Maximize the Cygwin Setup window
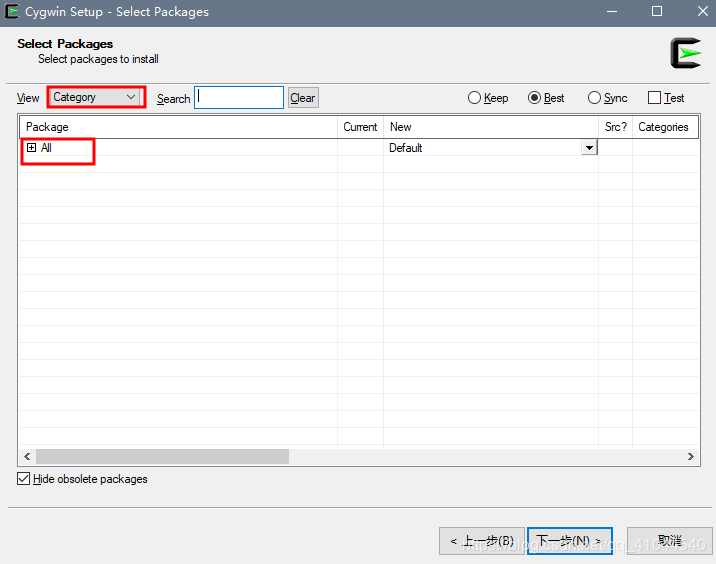Viewport: 716px width, 564px height. [x=657, y=11]
